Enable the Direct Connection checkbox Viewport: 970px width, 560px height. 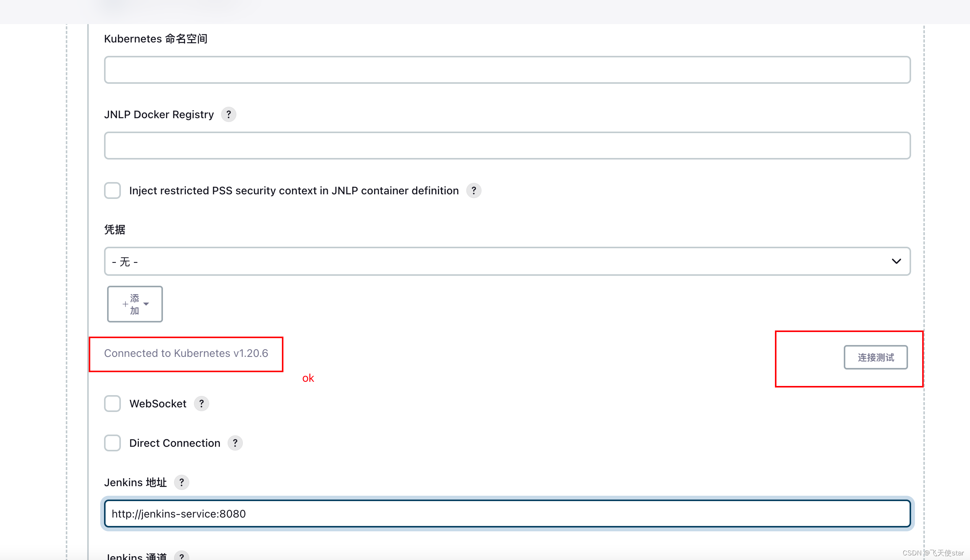point(112,443)
